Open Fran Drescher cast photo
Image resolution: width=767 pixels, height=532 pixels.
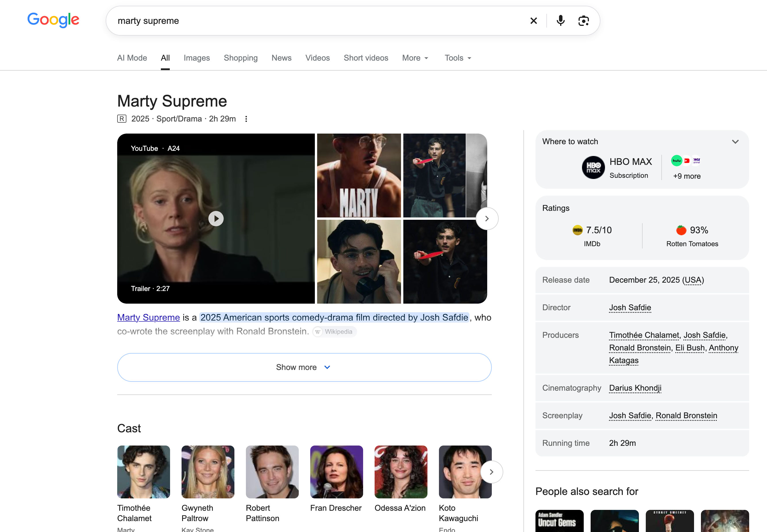click(x=336, y=472)
